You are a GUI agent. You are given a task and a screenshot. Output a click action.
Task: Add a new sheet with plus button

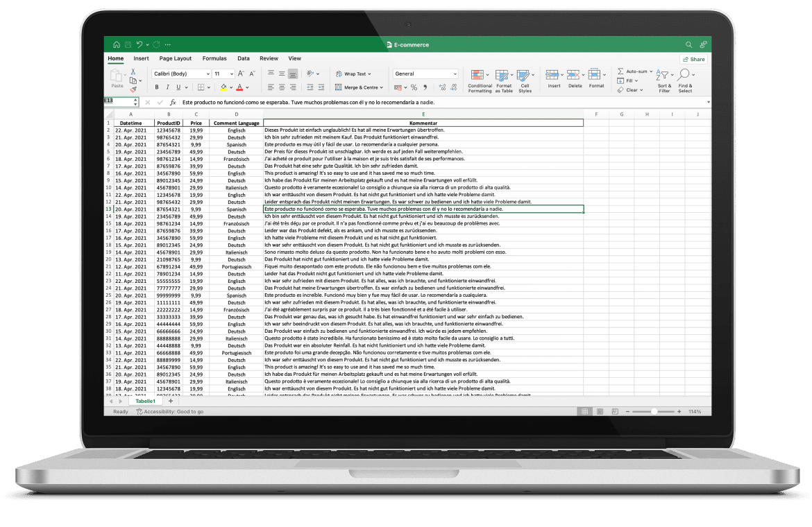coord(171,401)
